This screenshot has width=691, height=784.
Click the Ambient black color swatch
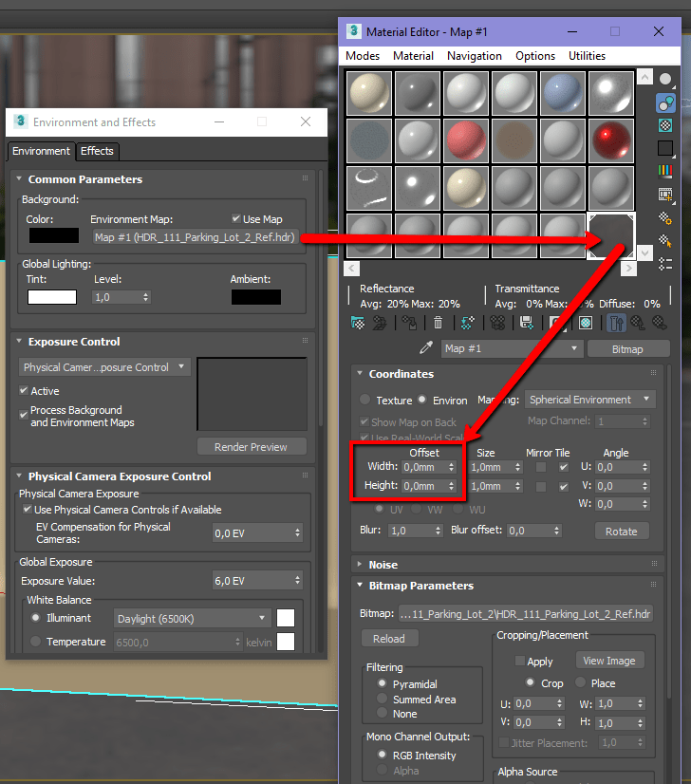(256, 297)
